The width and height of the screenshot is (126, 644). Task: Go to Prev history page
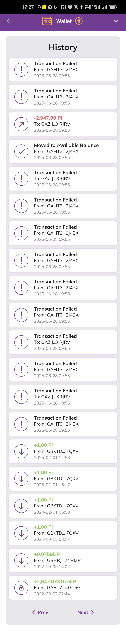pos(40,612)
